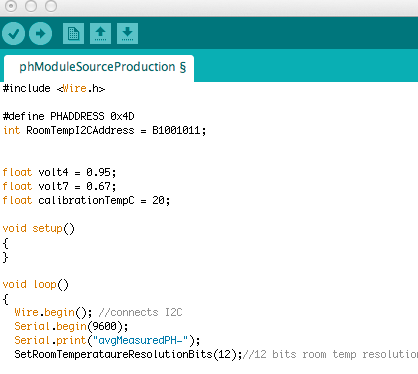Click the 'int' keyword before RoomTempI2CAddress
418x374 pixels.
(12, 130)
